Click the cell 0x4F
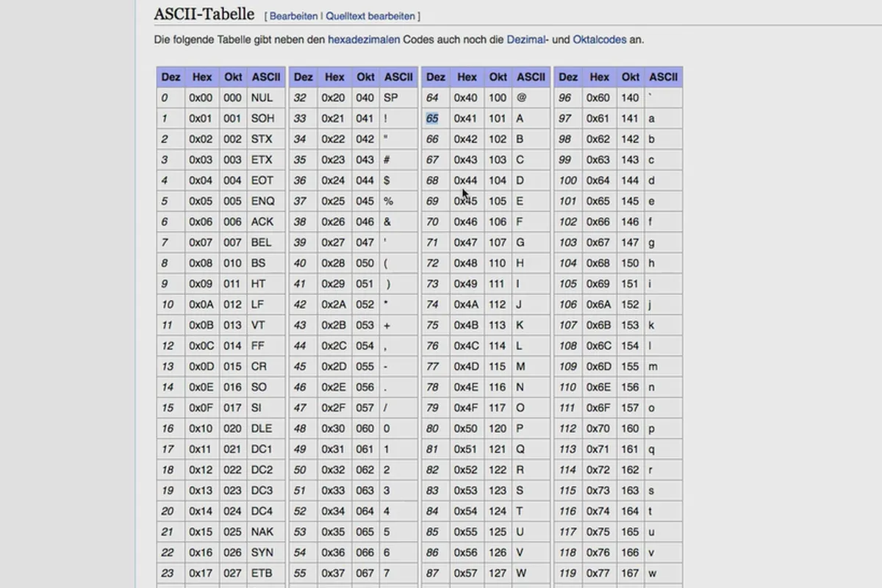The width and height of the screenshot is (882, 588). coord(466,407)
